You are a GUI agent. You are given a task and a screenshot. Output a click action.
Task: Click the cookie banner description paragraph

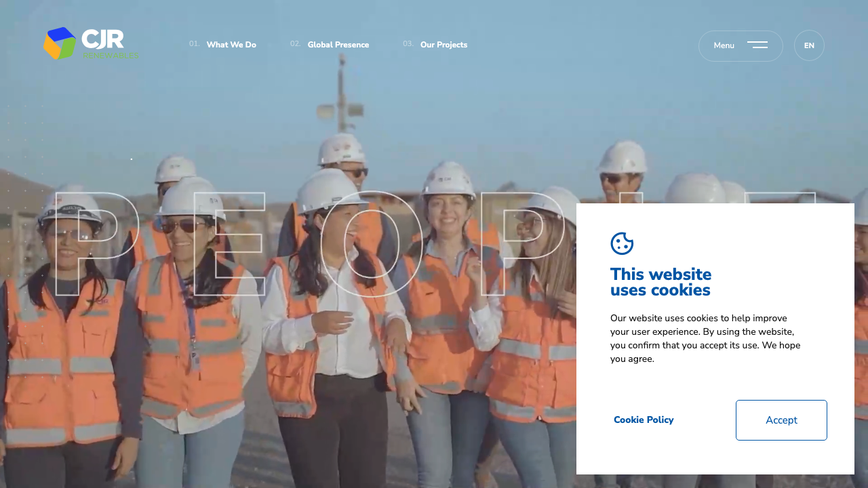pyautogui.click(x=705, y=338)
